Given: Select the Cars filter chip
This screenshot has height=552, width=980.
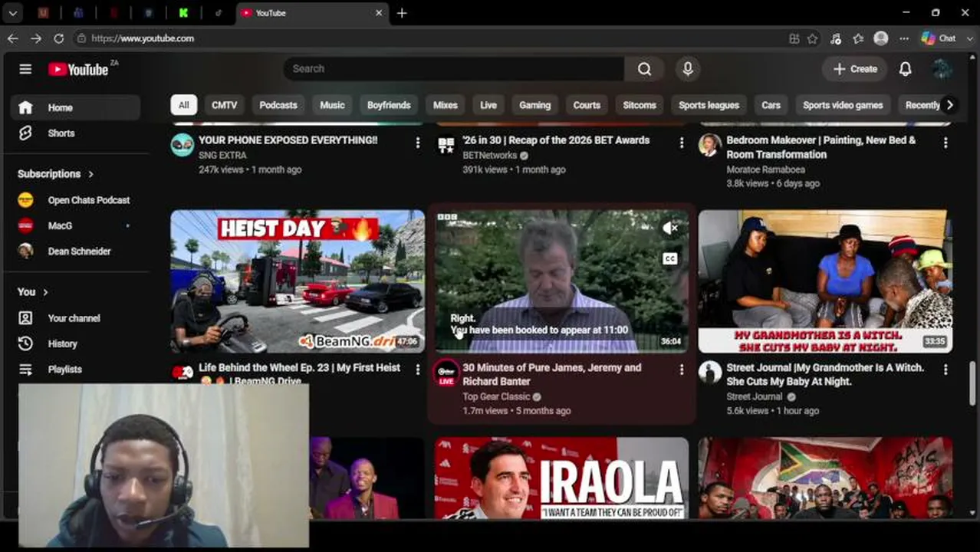Looking at the screenshot, I should (x=771, y=105).
